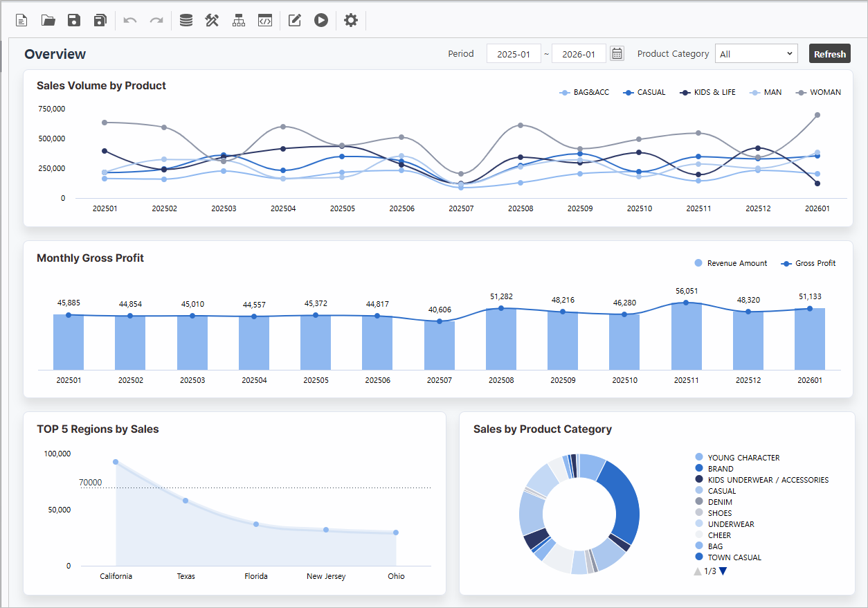The width and height of the screenshot is (868, 608).
Task: Click the hammer and wrench tools icon
Action: point(212,20)
